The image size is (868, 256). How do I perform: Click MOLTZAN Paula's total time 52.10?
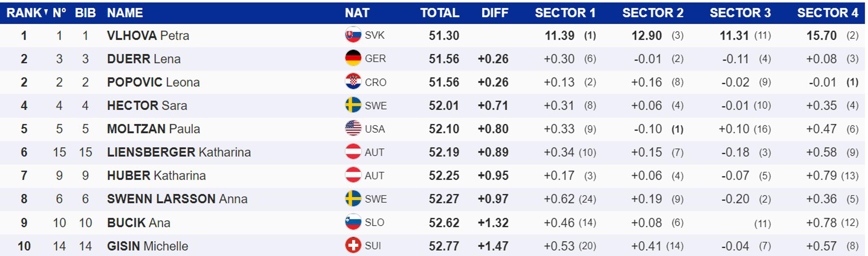443,129
